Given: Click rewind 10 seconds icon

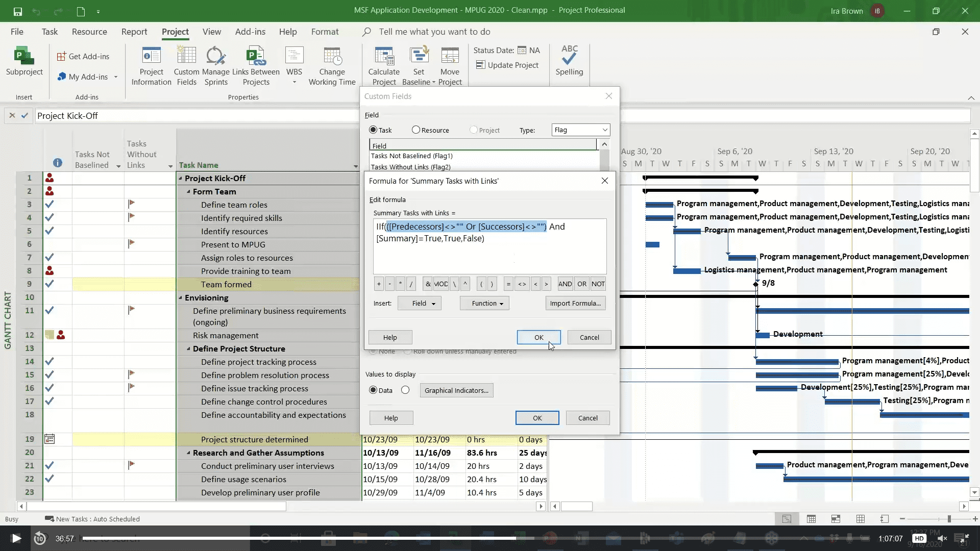Looking at the screenshot, I should tap(40, 538).
